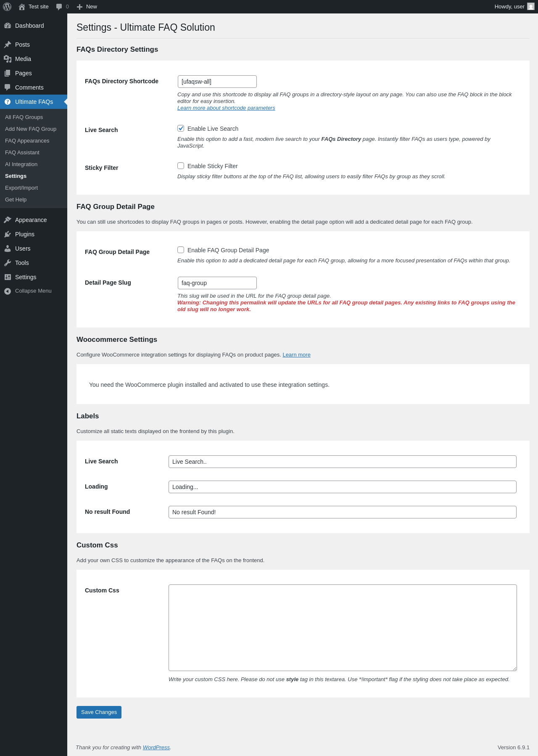Image resolution: width=538 pixels, height=756 pixels.
Task: Collapse the admin sidebar menu
Action: [x=28, y=291]
